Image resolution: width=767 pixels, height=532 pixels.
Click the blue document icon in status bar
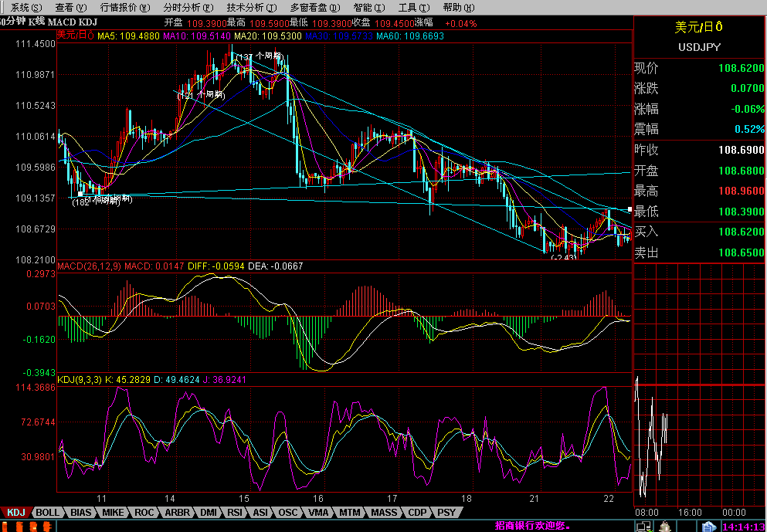(708, 526)
